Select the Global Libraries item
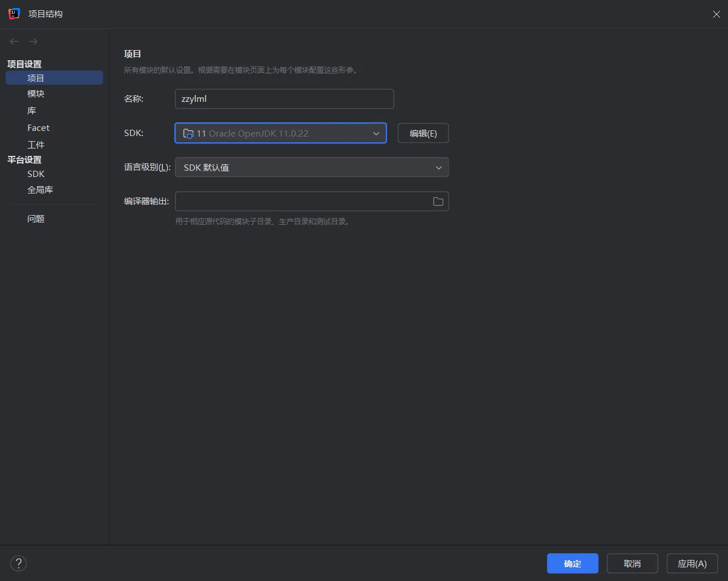The width and height of the screenshot is (728, 581). coord(40,190)
